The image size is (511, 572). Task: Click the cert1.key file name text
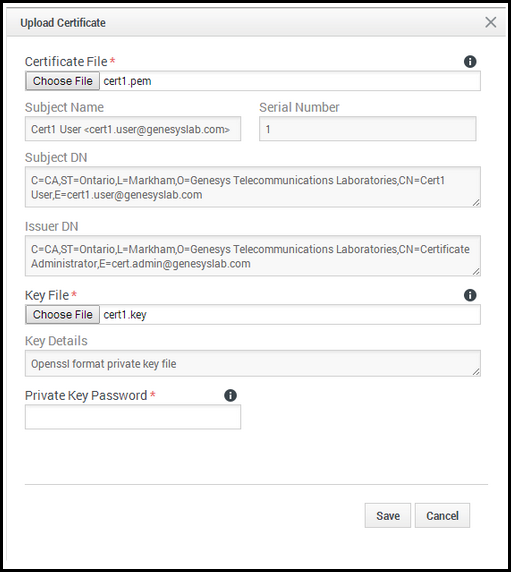tap(125, 314)
